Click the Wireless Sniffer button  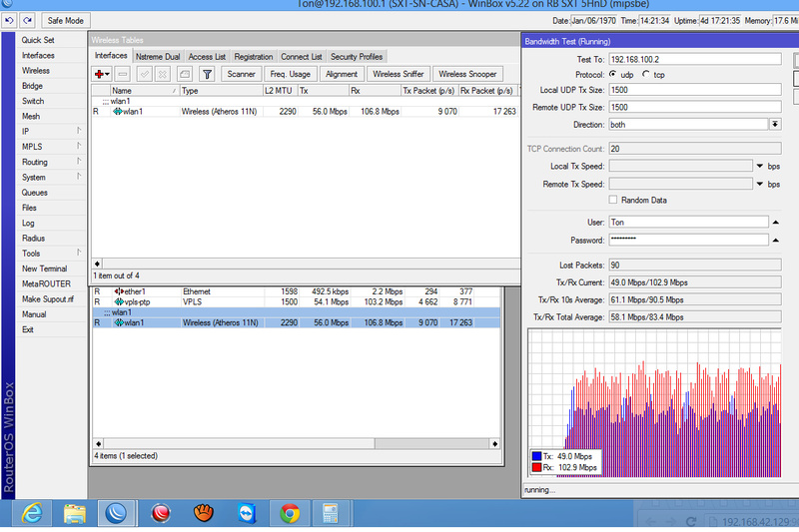tap(399, 74)
